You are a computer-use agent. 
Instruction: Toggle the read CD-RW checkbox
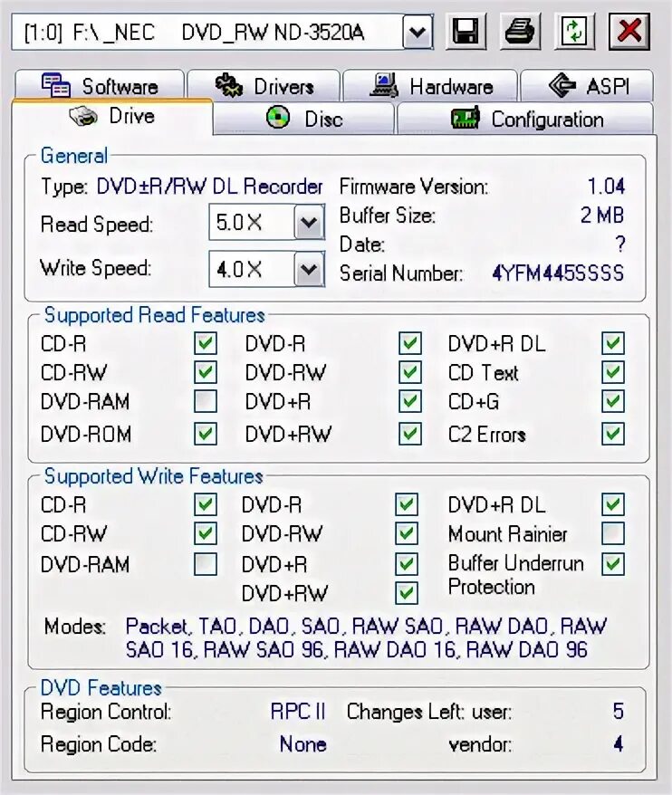[206, 372]
